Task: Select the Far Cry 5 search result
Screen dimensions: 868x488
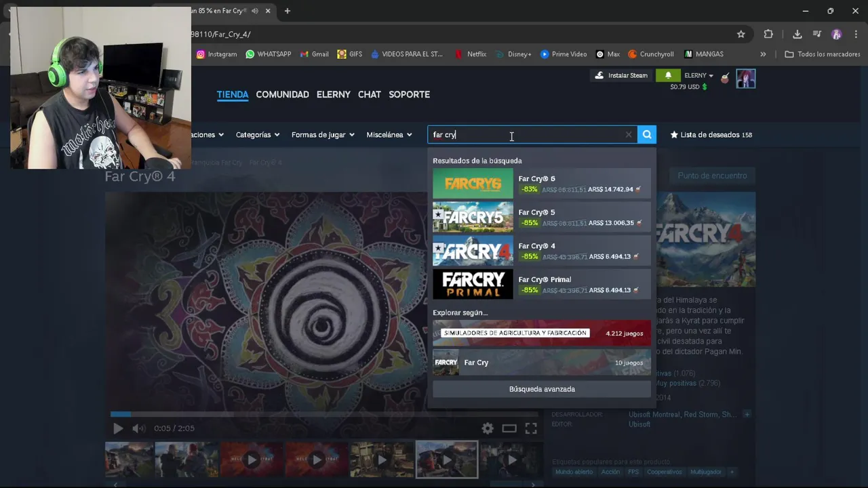Action: tap(542, 217)
